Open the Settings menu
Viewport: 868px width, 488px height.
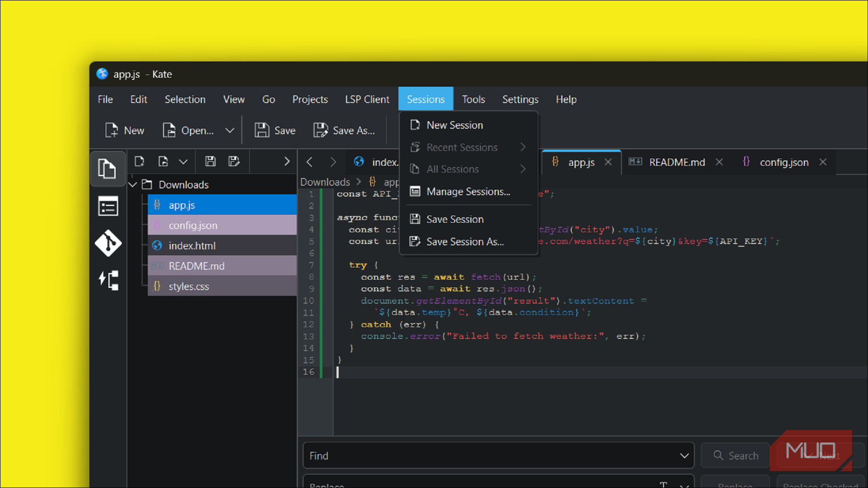[520, 99]
